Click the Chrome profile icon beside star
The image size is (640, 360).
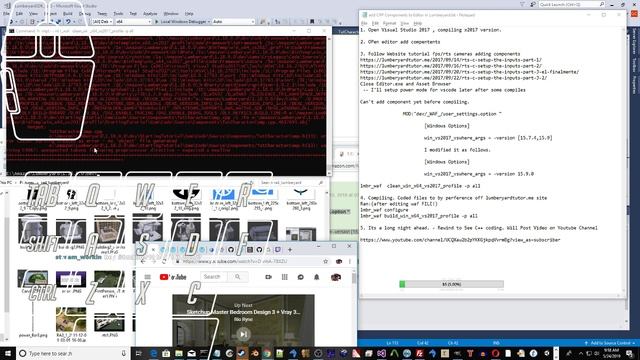pos(339,261)
